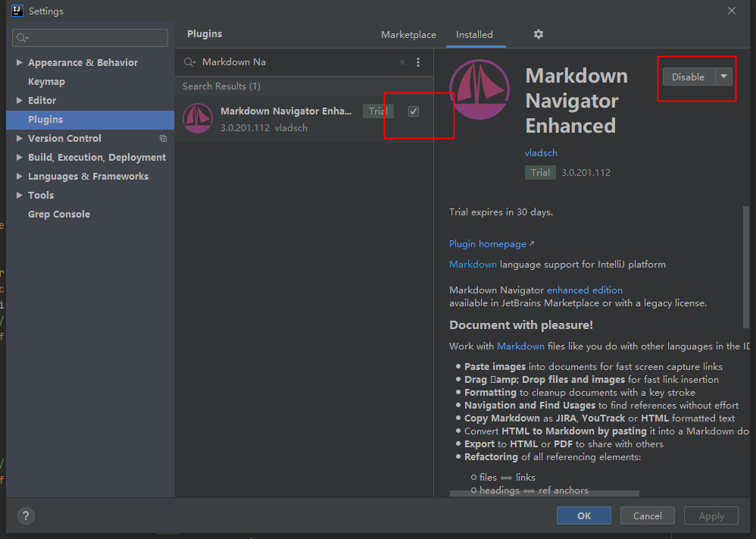Click the 'Plugins' panel heading
The height and width of the screenshot is (539, 756).
pos(205,34)
